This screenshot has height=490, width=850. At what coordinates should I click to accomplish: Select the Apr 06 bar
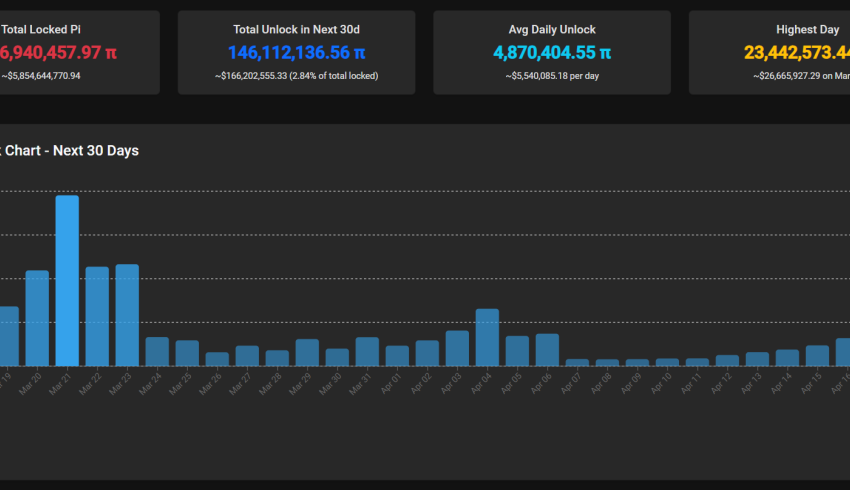tap(547, 350)
